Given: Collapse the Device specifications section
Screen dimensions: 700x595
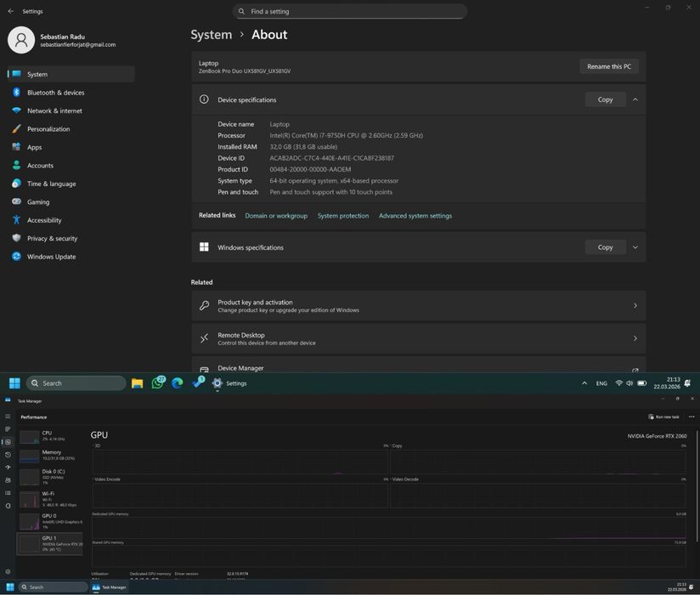Looking at the screenshot, I should point(635,99).
